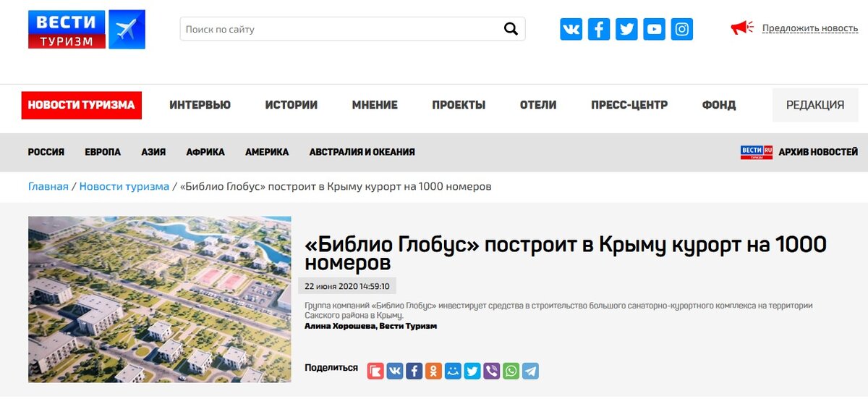Click the article summary paragraph text

pyautogui.click(x=558, y=311)
